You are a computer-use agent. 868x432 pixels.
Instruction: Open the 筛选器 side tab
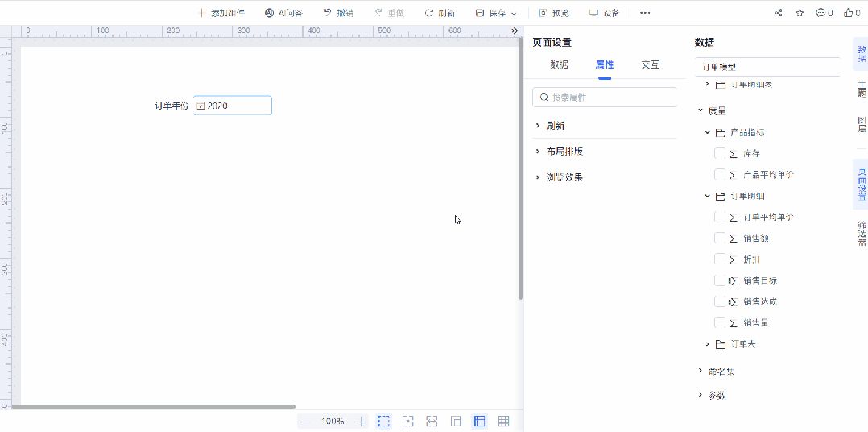(x=861, y=232)
